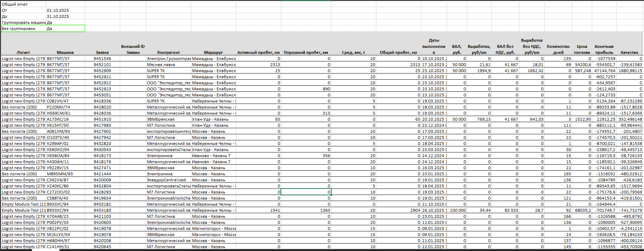Image resolution: width=644 pixels, height=251 pixels.
Task: Click the 'Количество дней' column header
Action: pos(558,49)
